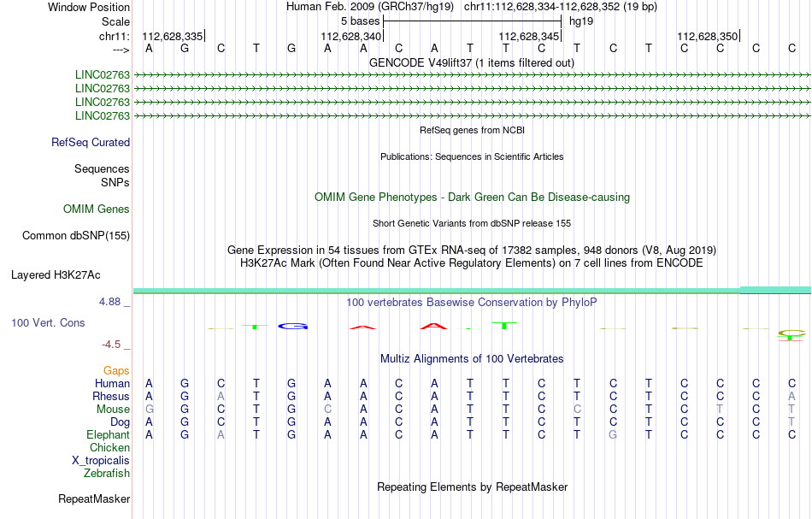
Task: Open the Sequences track label
Action: pos(102,168)
